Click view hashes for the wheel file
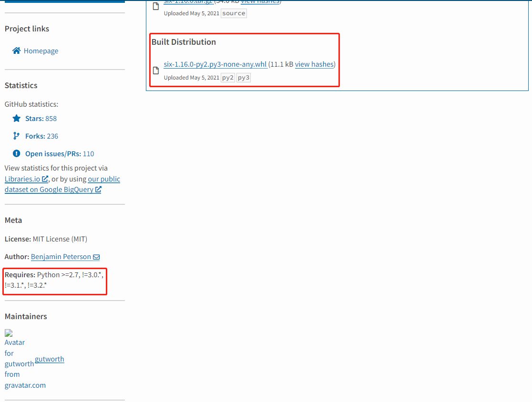532x402 pixels. coord(314,64)
